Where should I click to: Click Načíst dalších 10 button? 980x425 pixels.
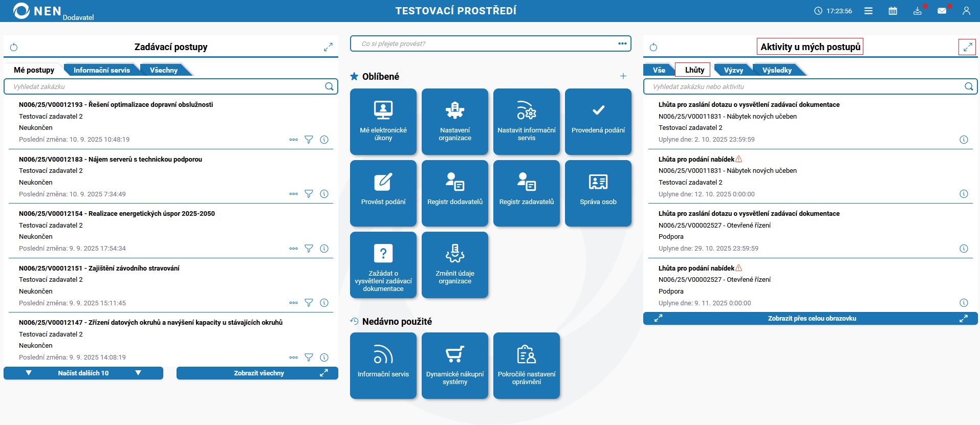[x=83, y=373]
